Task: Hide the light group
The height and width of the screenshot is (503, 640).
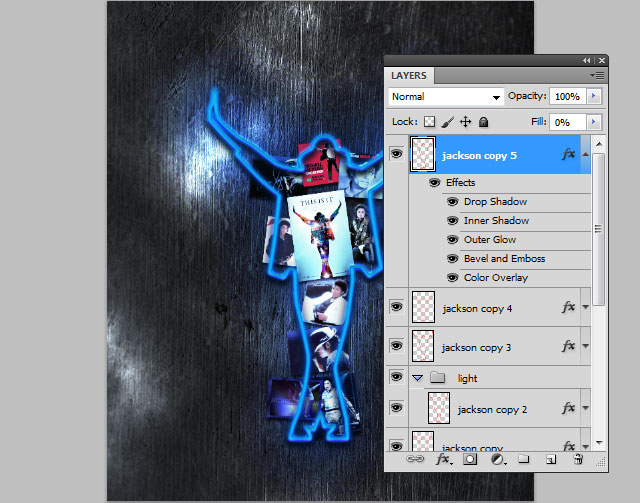Action: tap(396, 376)
